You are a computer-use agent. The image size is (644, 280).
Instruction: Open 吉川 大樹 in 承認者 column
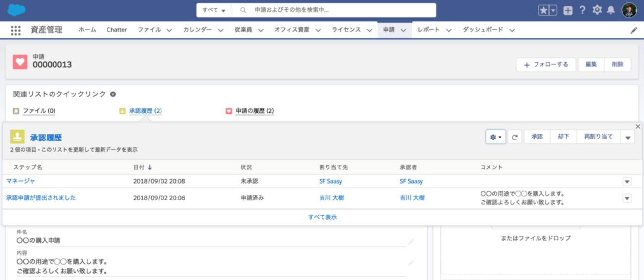(412, 198)
